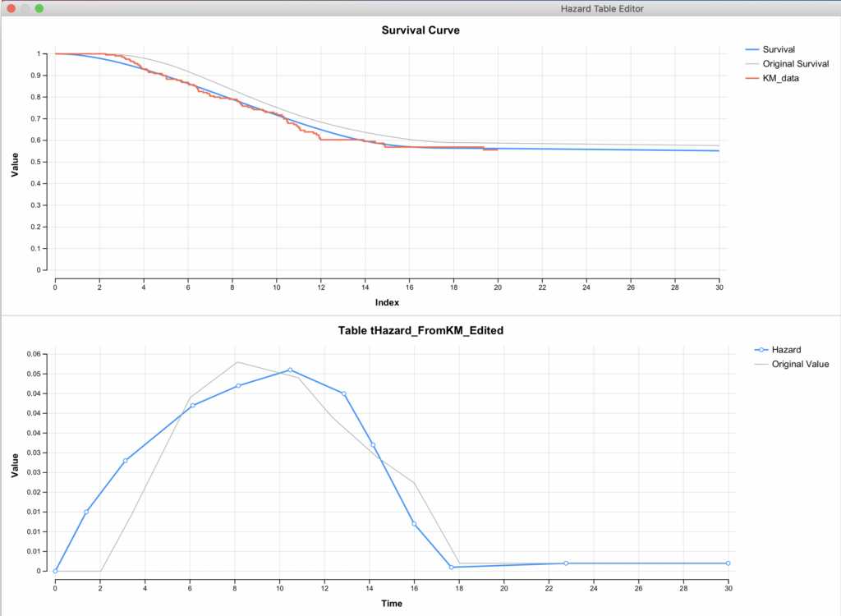Viewport: 841px width, 616px height.
Task: Click the yellow minimize window button
Action: 25,8
